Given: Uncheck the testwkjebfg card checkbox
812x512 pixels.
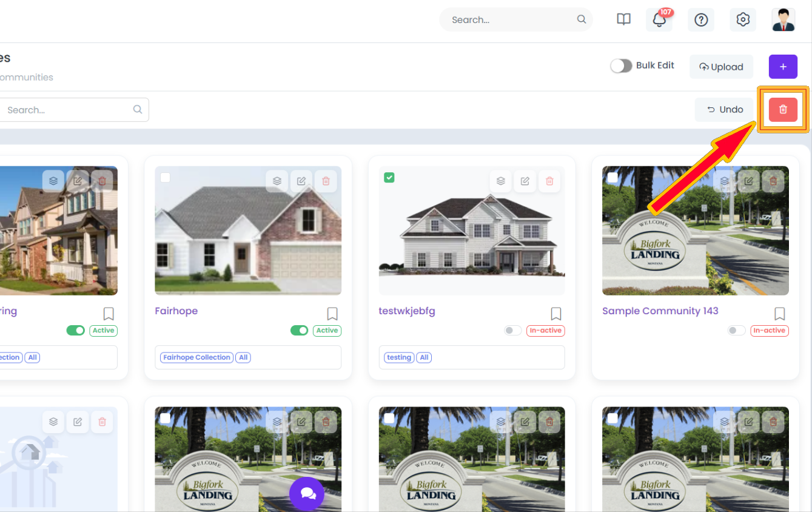Looking at the screenshot, I should pyautogui.click(x=389, y=177).
